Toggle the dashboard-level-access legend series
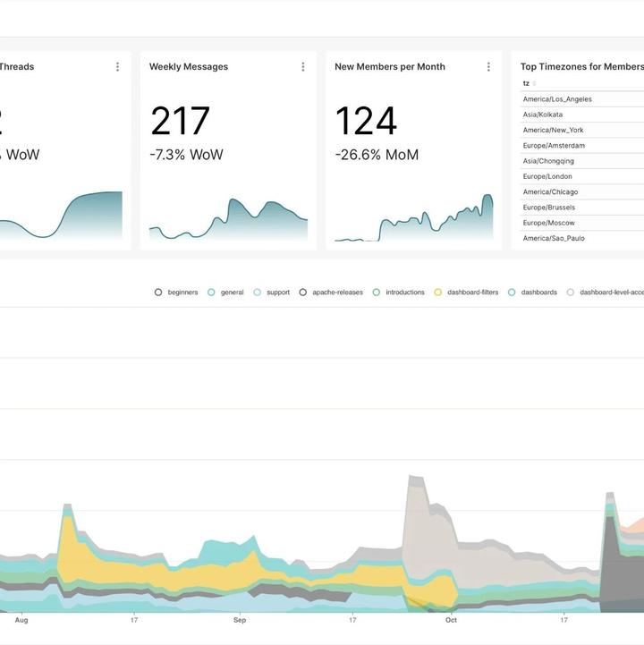The image size is (644, 645). point(605,293)
